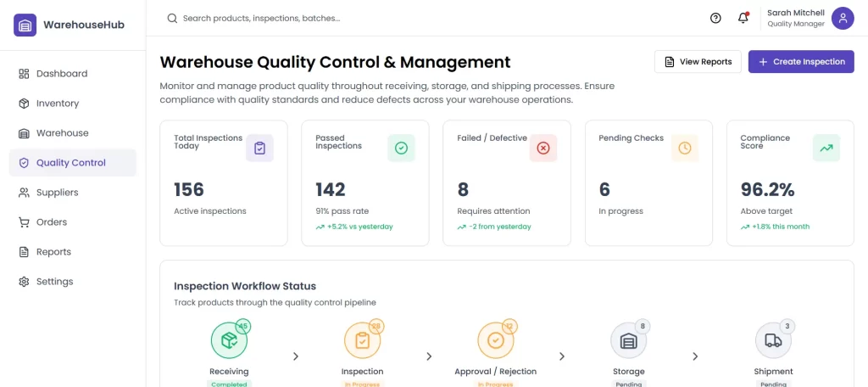Screen dimensions: 868x387
Task: Click the 8 badge on Storage
Action: click(643, 327)
